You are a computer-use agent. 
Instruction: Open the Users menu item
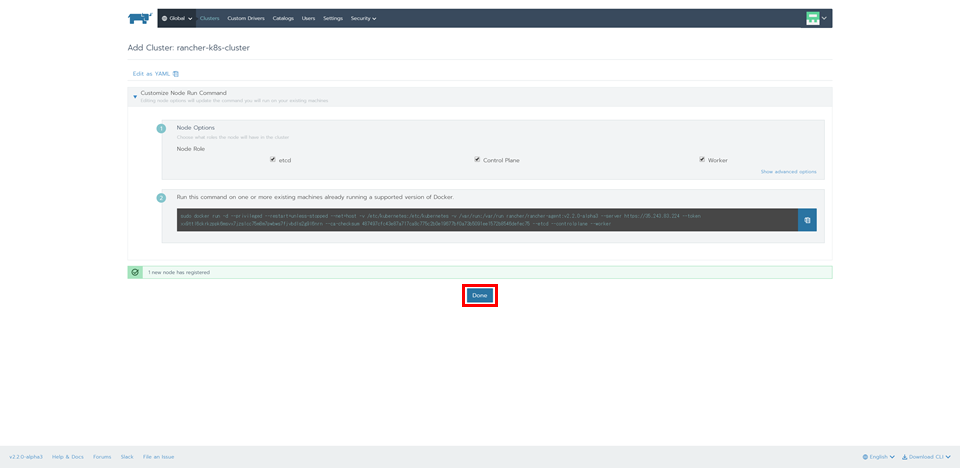click(309, 18)
